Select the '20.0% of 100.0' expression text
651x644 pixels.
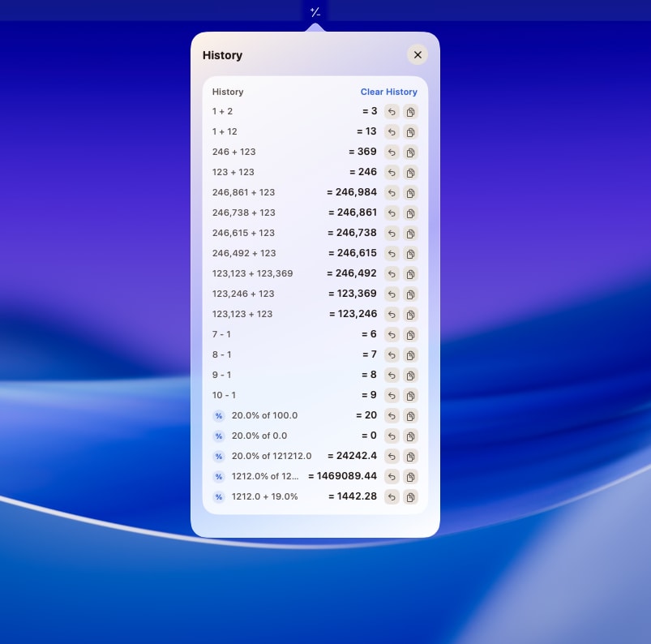pos(264,415)
